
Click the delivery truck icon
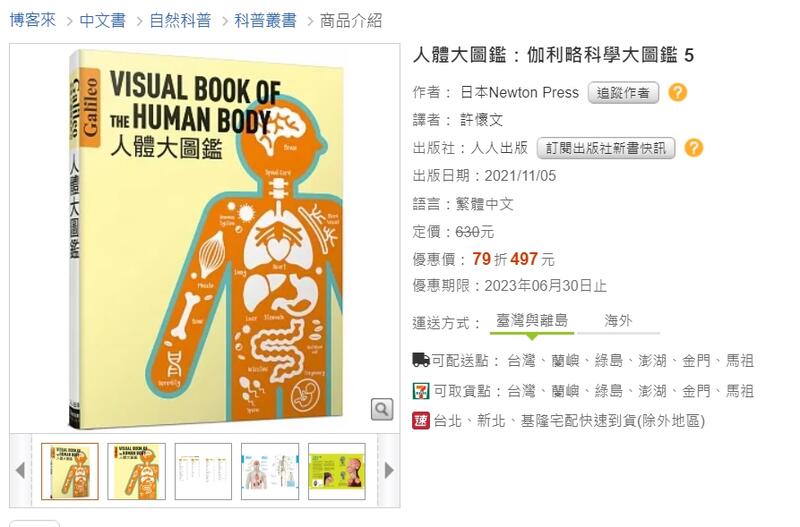pos(421,360)
